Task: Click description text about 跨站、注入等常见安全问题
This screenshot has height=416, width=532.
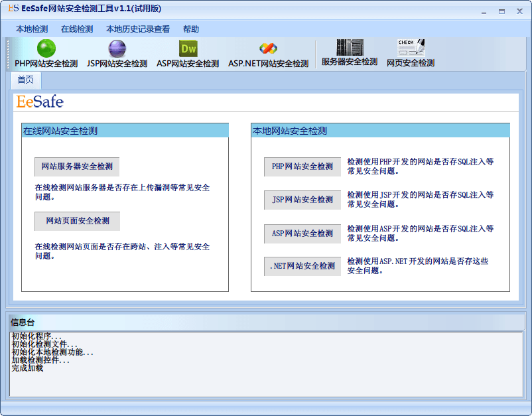Action: 122,251
